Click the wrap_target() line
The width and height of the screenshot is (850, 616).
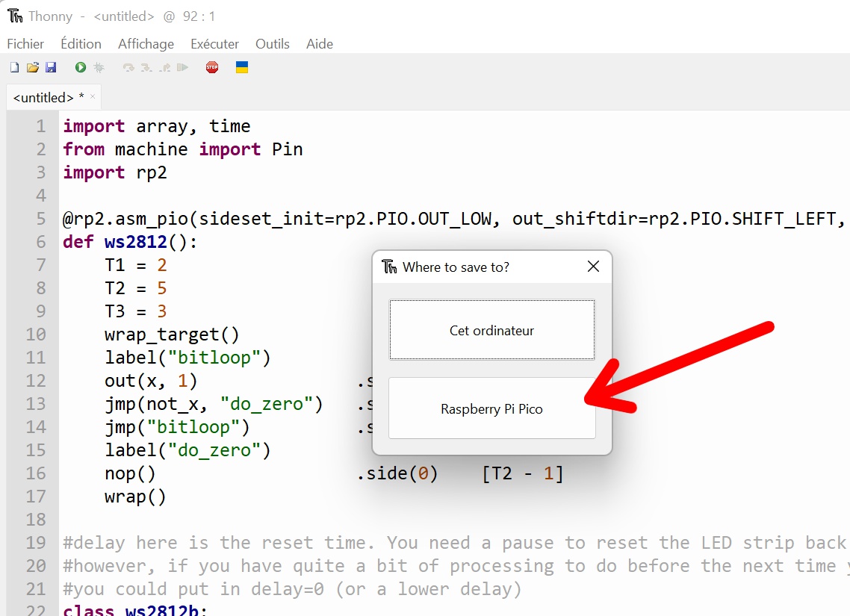coord(172,335)
